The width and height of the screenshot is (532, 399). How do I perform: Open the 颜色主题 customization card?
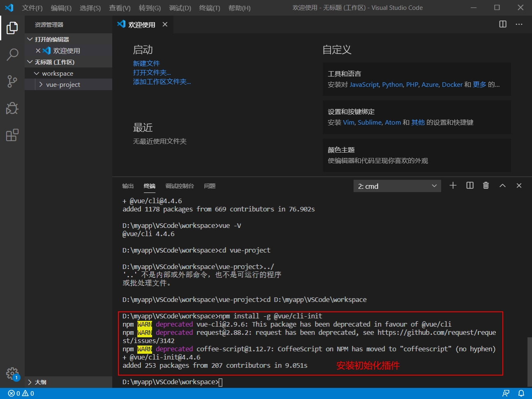(417, 155)
